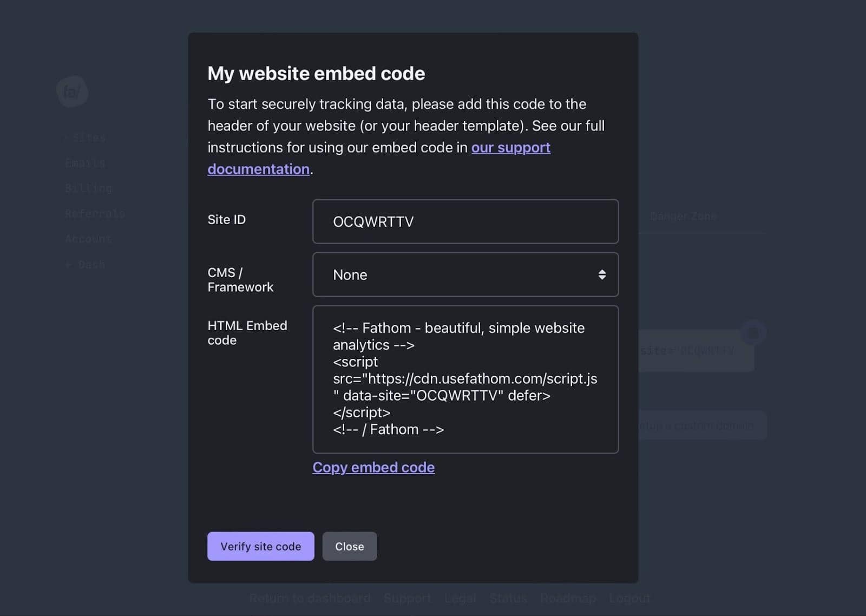
Task: Click the Status footer link
Action: (508, 598)
